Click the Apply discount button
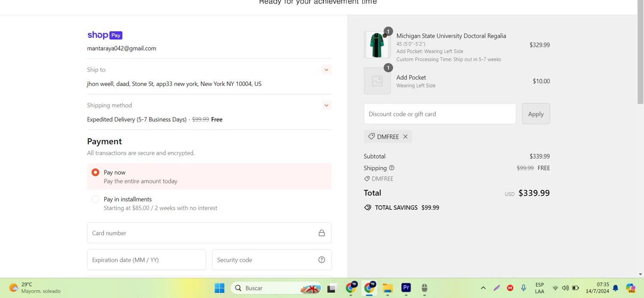The image size is (644, 298). [536, 114]
